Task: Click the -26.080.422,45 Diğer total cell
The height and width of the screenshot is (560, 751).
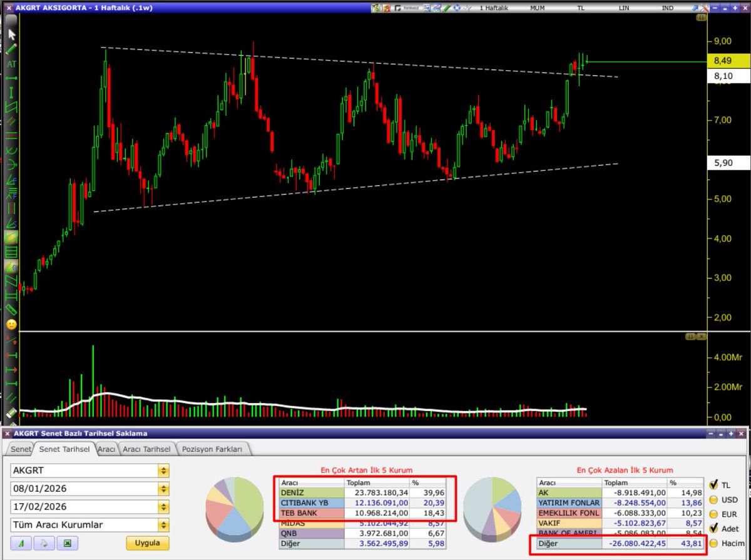Action: [635, 543]
